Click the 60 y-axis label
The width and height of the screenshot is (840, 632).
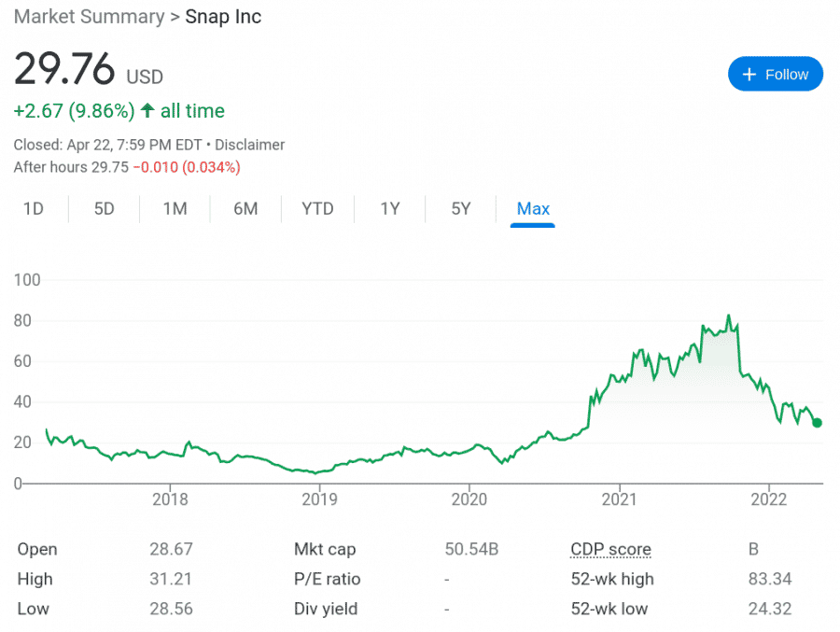pos(22,361)
